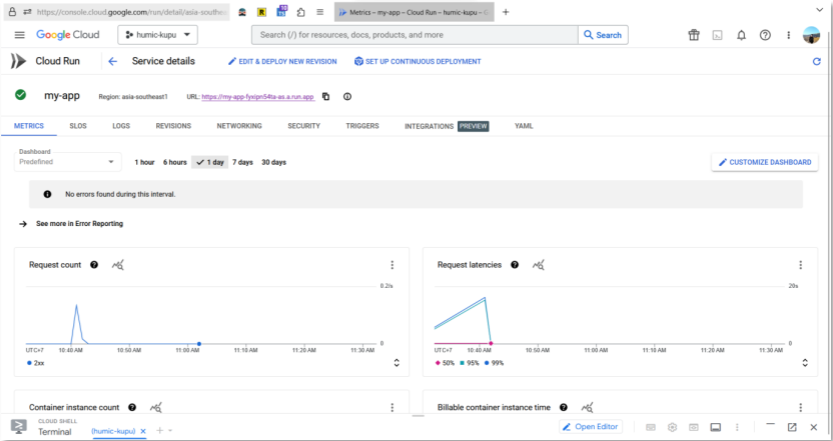Open the Google Cloud navigation hamburger menu

(20, 35)
